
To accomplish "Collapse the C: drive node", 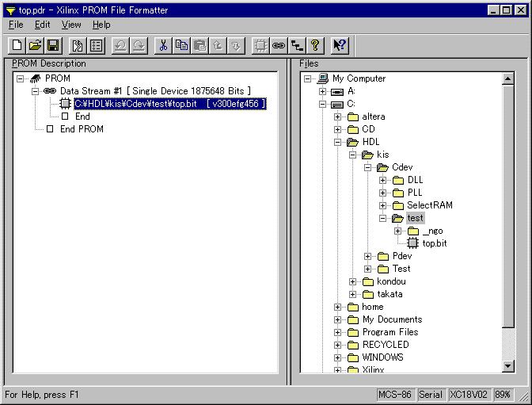I will coord(323,105).
